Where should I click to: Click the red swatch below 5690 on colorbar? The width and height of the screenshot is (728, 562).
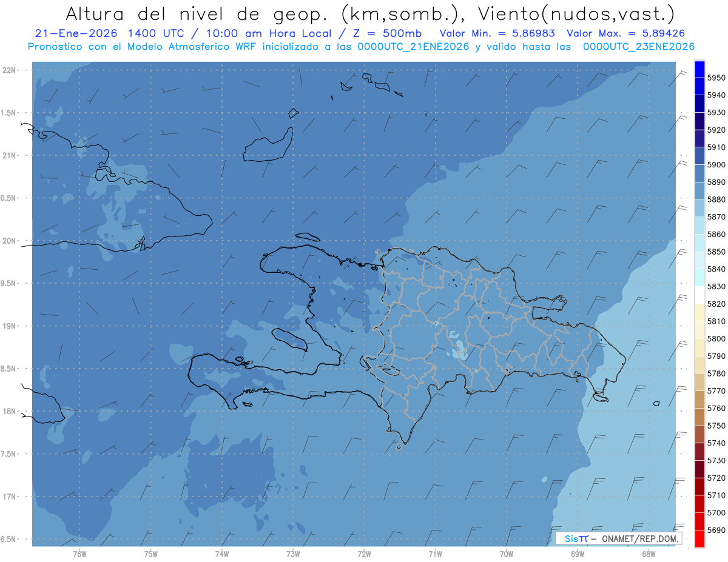click(x=699, y=538)
